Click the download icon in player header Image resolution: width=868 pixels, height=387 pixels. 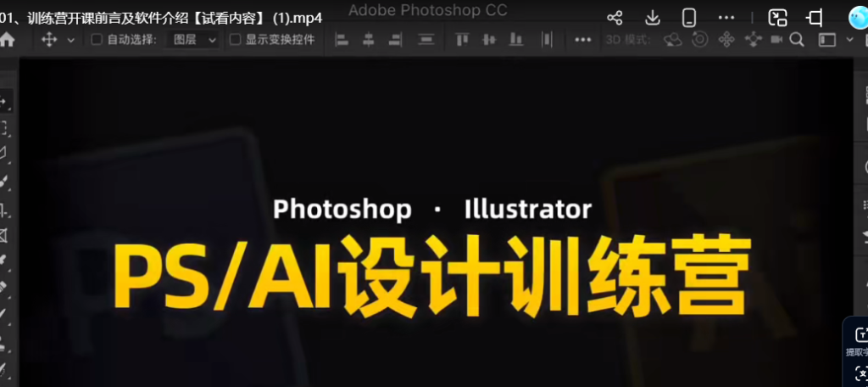click(x=653, y=19)
